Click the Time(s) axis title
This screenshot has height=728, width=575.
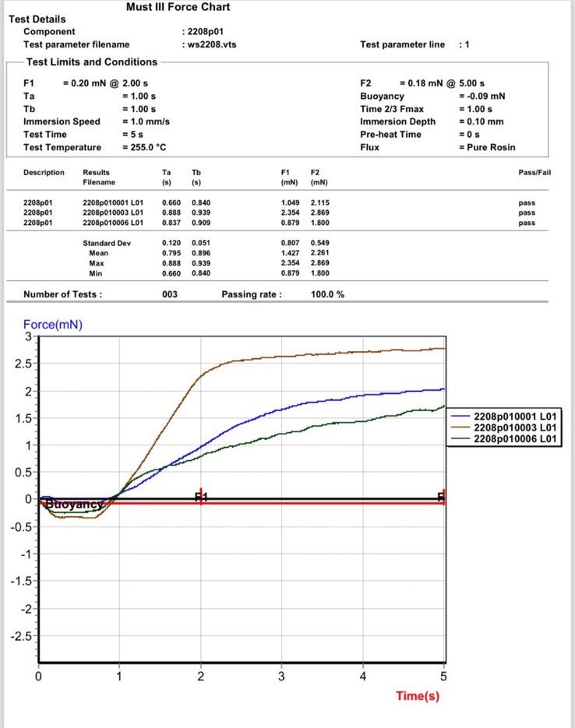click(x=417, y=695)
